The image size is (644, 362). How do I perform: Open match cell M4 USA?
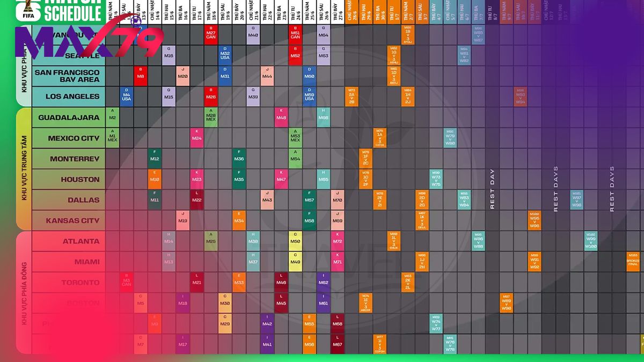tap(127, 97)
